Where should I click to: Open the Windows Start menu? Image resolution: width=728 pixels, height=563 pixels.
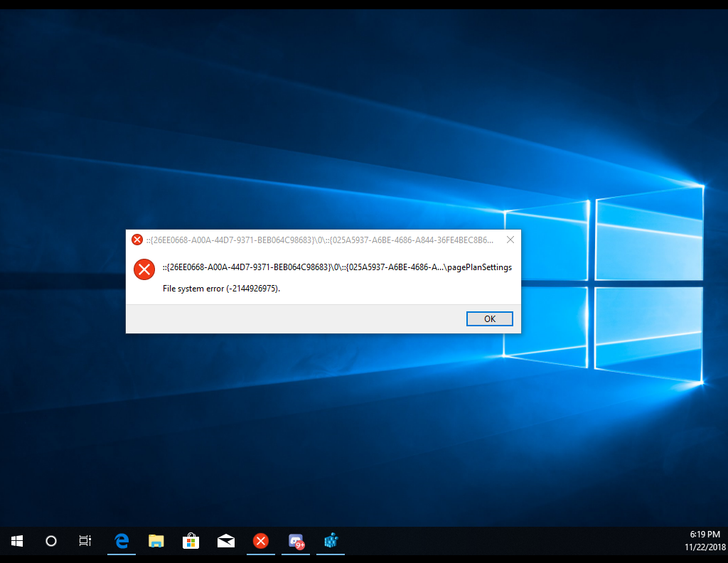click(x=17, y=541)
